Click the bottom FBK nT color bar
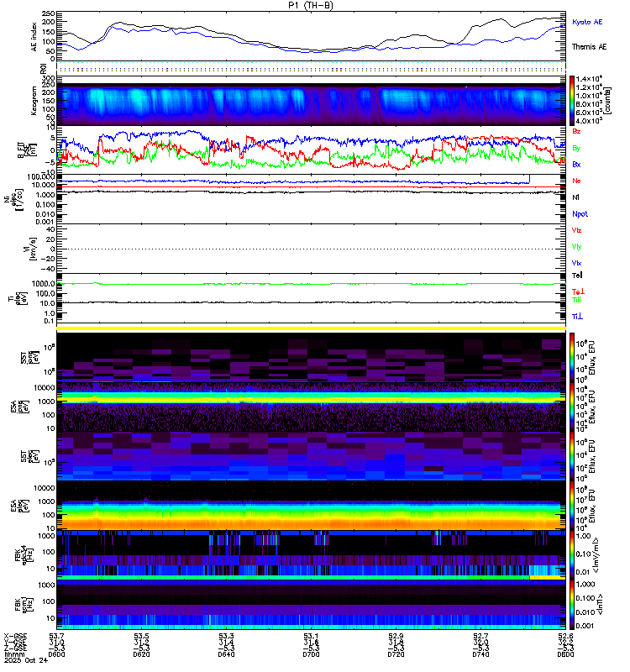630x672 pixels. [572, 605]
